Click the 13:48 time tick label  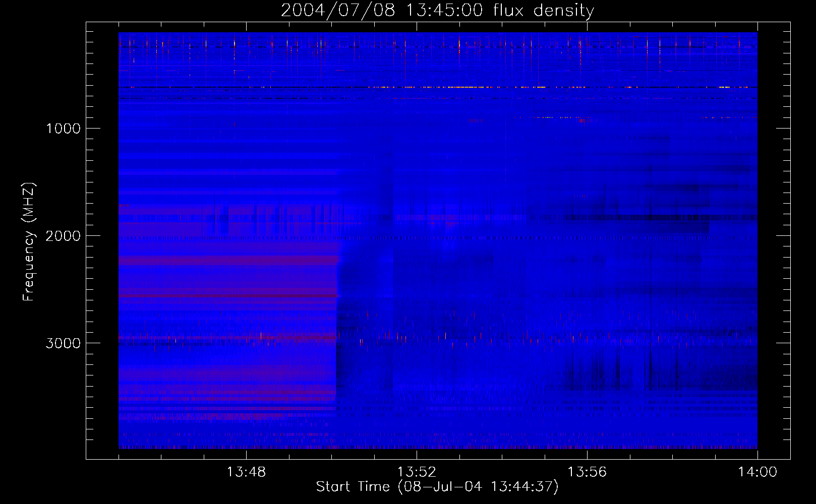tap(246, 472)
